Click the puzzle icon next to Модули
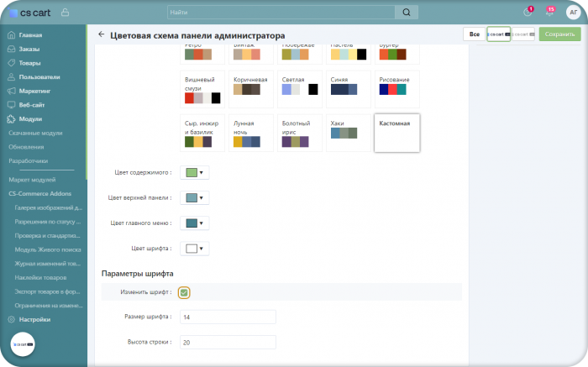 pos(11,119)
